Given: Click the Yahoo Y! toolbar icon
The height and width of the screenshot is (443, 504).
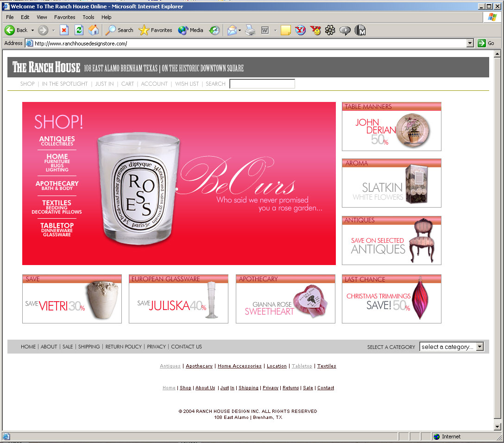Looking at the screenshot, I should tap(300, 30).
